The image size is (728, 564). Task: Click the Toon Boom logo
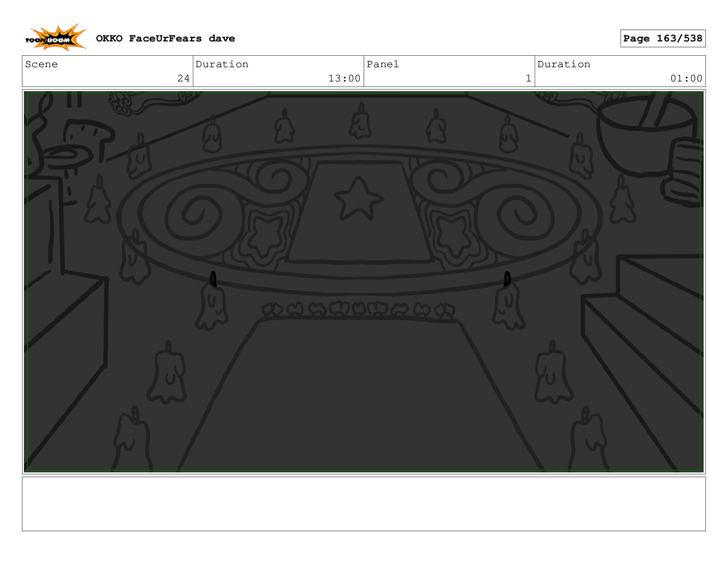(56, 37)
